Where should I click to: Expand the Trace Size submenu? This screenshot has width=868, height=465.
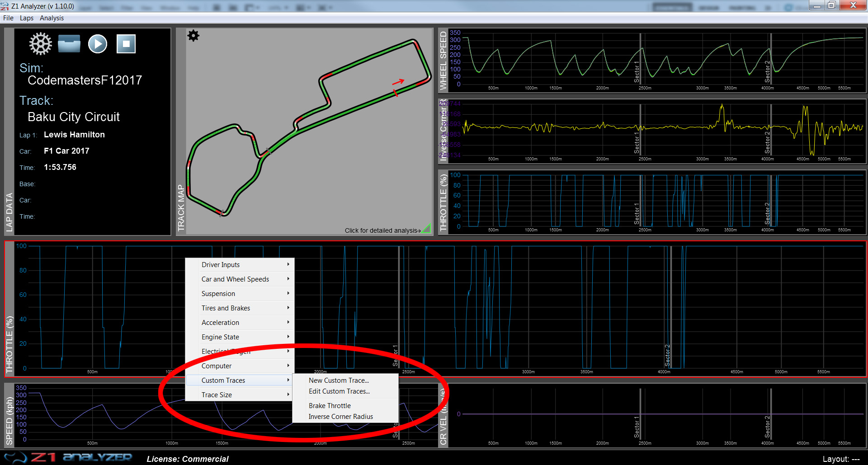(240, 395)
